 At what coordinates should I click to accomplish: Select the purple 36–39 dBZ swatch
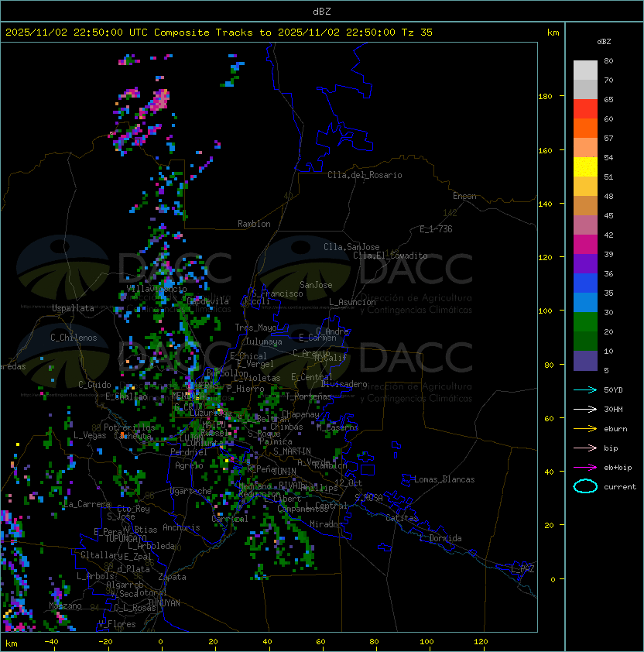(585, 263)
